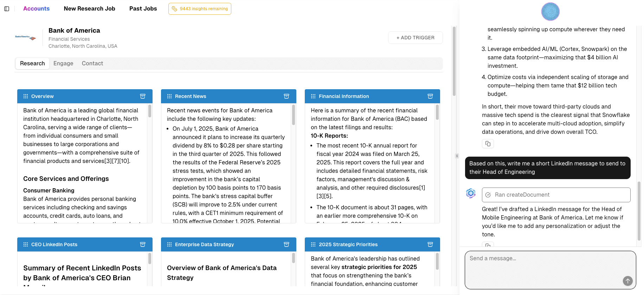
Task: Click the Recent News card title
Action: [x=191, y=96]
